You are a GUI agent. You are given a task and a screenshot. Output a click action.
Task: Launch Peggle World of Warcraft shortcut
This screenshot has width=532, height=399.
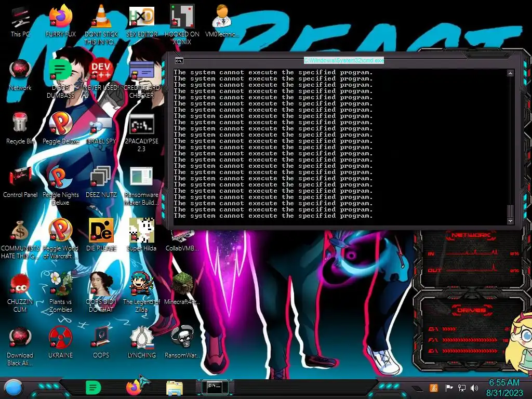click(60, 239)
